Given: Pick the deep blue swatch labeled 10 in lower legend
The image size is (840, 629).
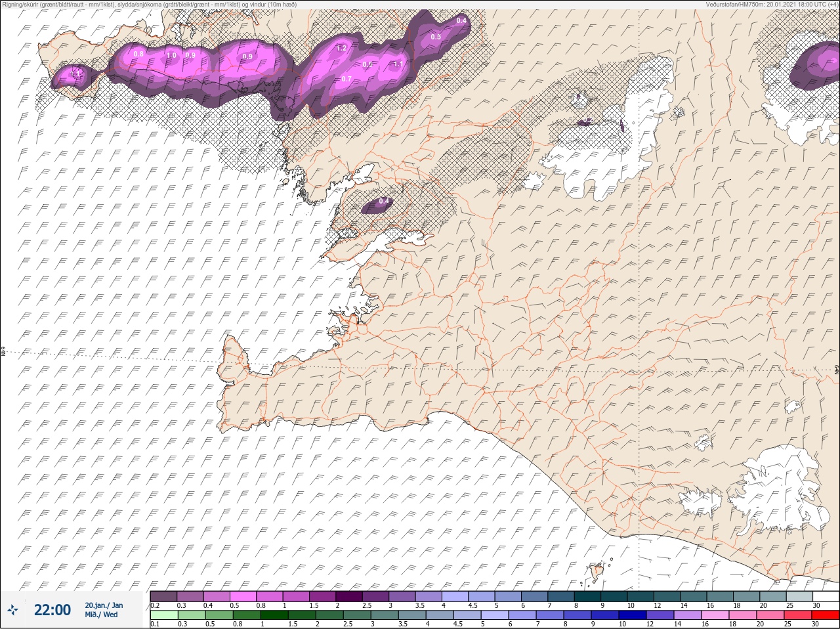Looking at the screenshot, I should 631,615.
